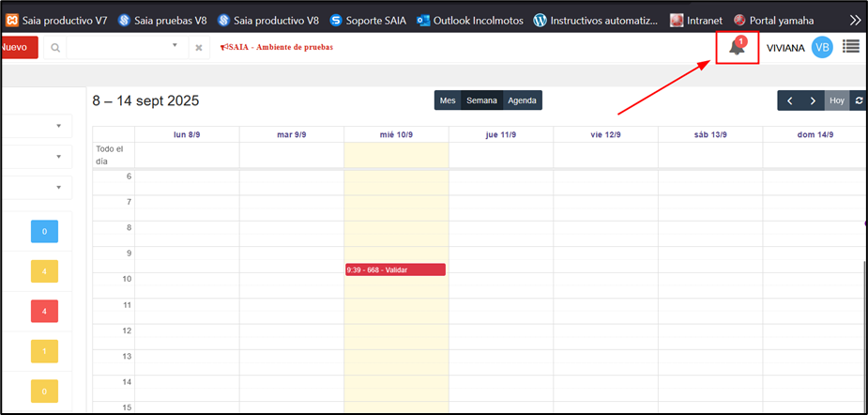Screen dimensions: 868x415
Task: Select the Semana view tab
Action: click(482, 100)
